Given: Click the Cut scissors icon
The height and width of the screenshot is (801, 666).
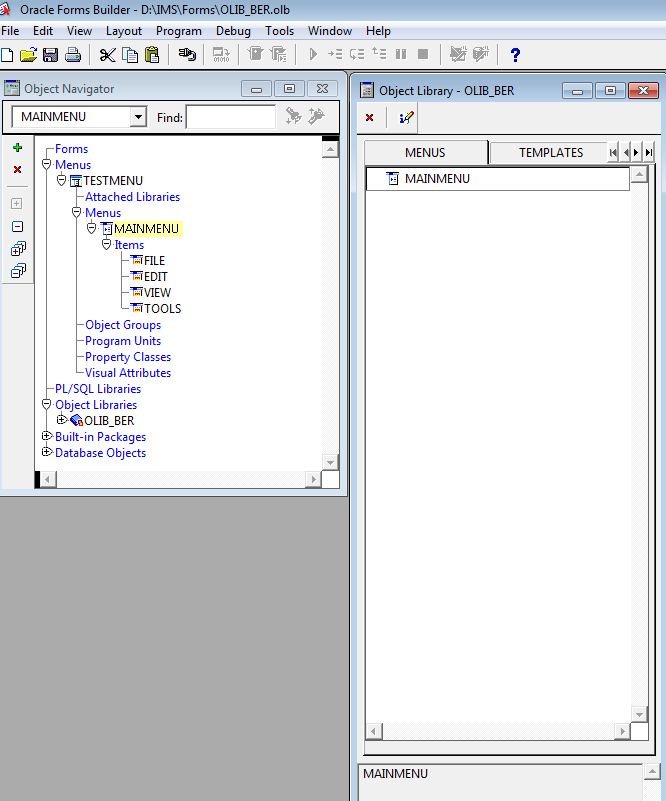Looking at the screenshot, I should pos(107,55).
